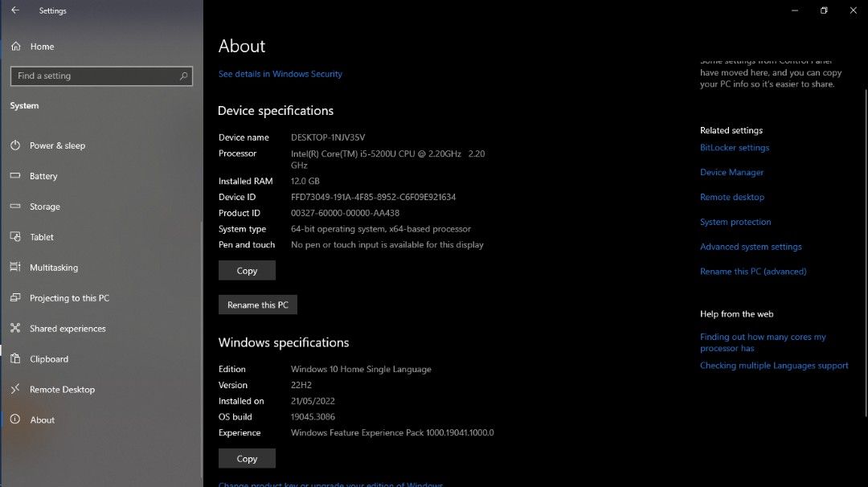Copy the Windows specifications
This screenshot has height=487, width=868.
(247, 459)
